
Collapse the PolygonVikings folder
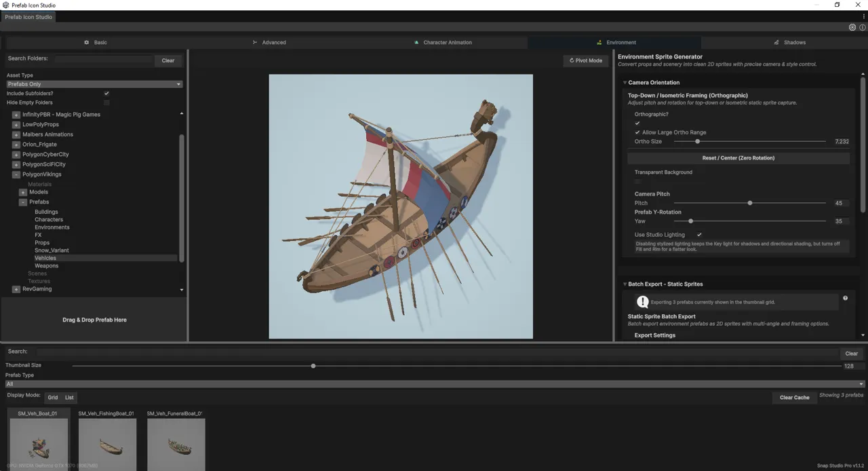point(16,174)
